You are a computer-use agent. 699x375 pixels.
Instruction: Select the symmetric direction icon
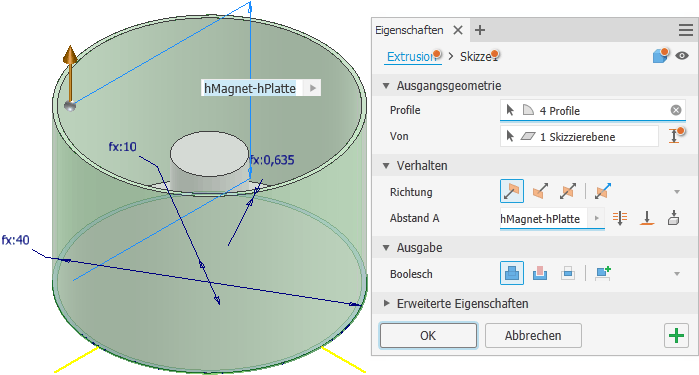coord(567,192)
